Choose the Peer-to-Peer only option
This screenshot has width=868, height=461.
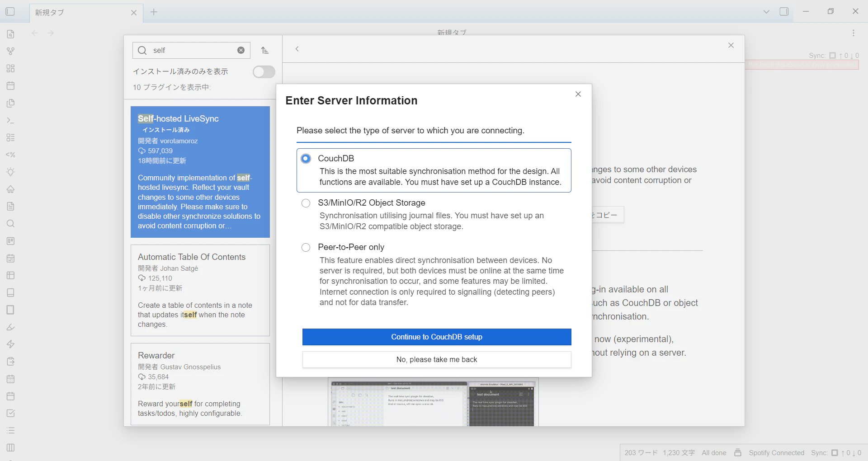(306, 247)
